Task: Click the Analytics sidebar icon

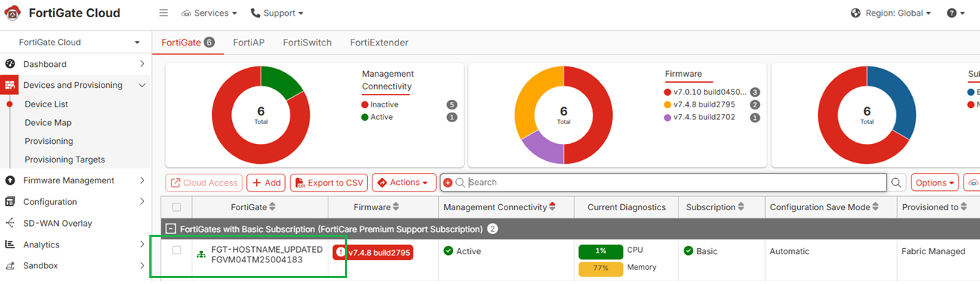Action: [x=10, y=244]
